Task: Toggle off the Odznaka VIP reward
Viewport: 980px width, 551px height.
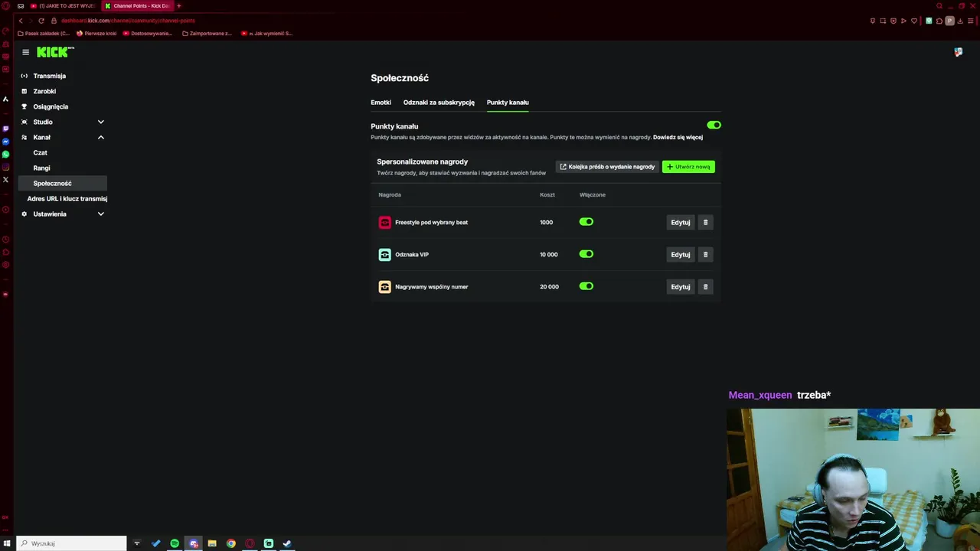Action: (586, 254)
